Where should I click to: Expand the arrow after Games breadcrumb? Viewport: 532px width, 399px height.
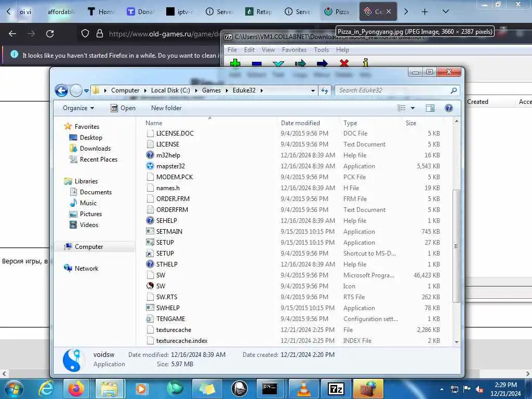pos(227,90)
